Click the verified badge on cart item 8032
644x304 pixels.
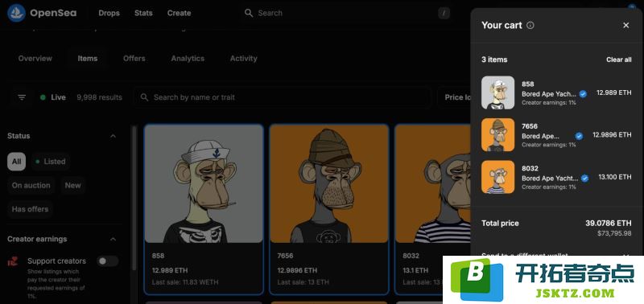pyautogui.click(x=585, y=178)
